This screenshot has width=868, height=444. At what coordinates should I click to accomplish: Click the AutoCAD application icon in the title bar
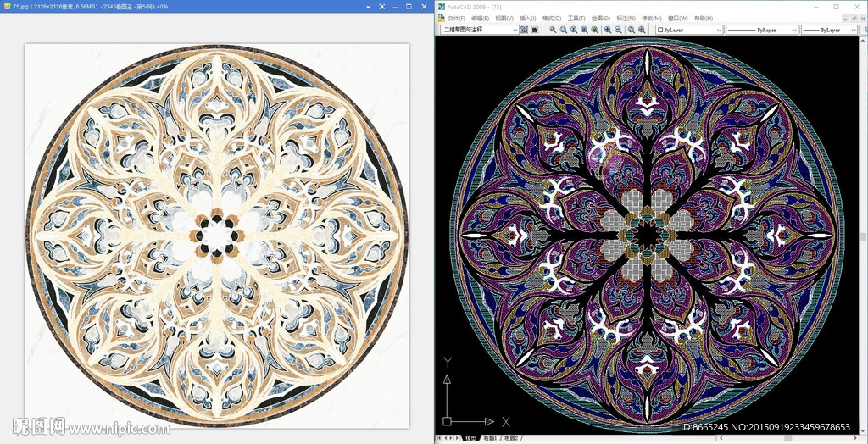(441, 7)
